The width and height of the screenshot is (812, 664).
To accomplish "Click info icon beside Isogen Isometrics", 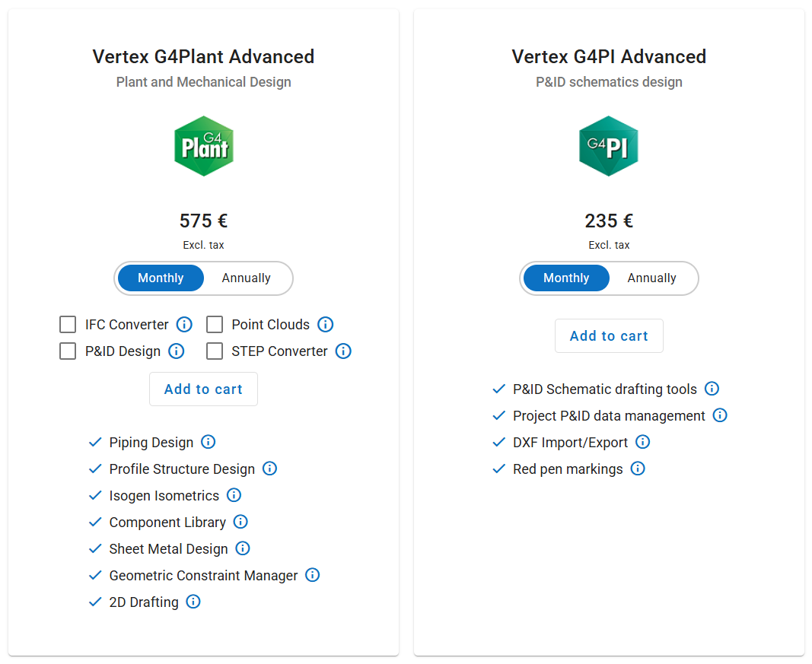I will coord(234,495).
